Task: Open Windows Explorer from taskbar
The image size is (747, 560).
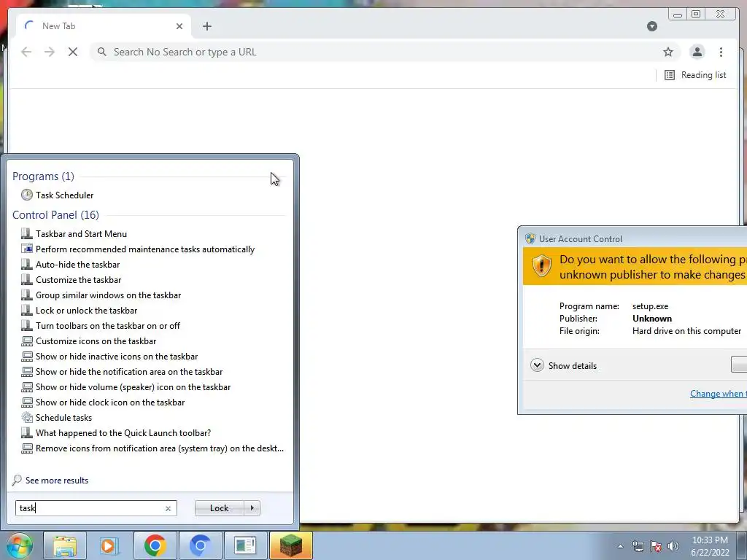Action: pos(65,545)
